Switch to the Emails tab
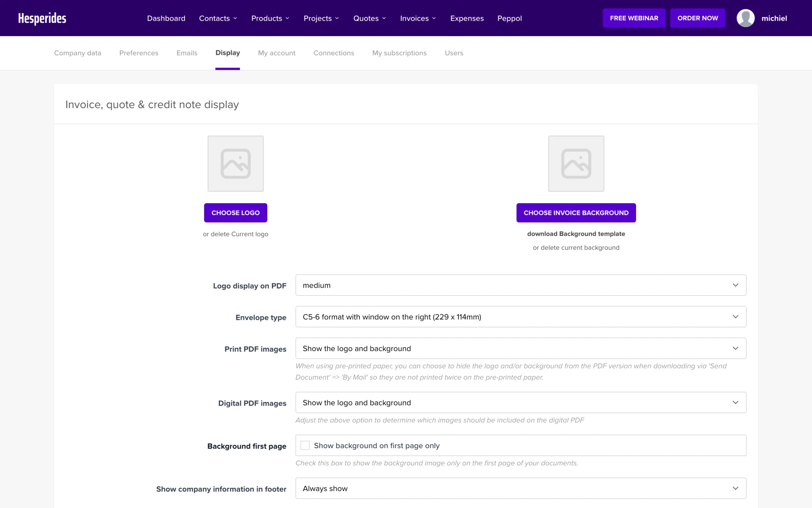The image size is (812, 508). click(187, 53)
